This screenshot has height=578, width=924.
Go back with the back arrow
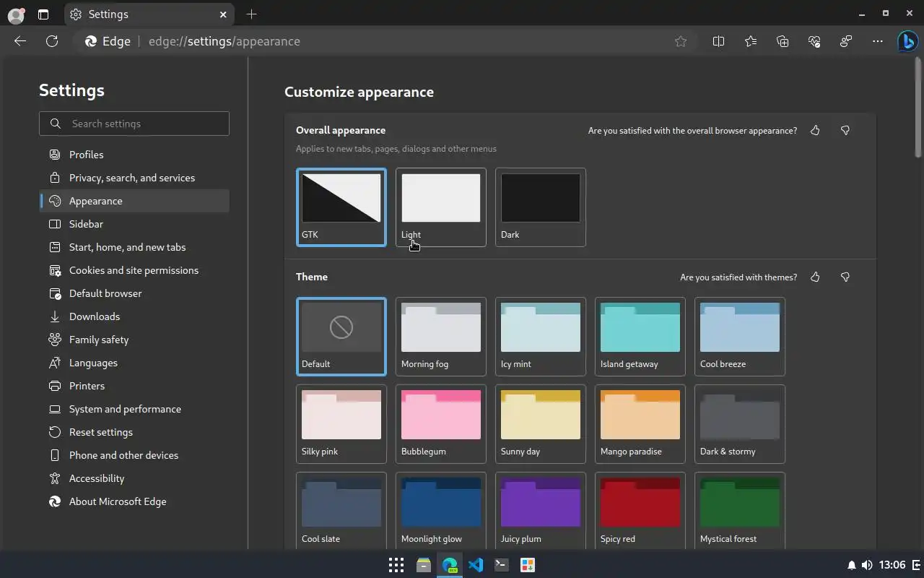20,41
